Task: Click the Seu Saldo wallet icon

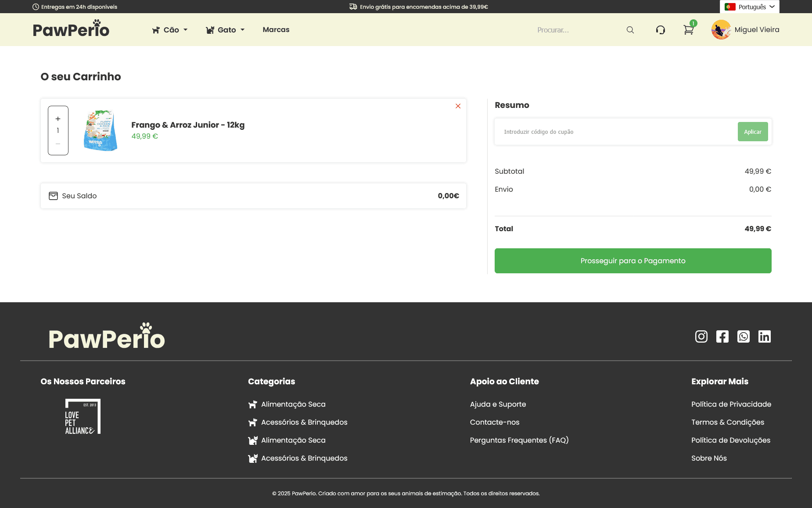Action: point(53,196)
